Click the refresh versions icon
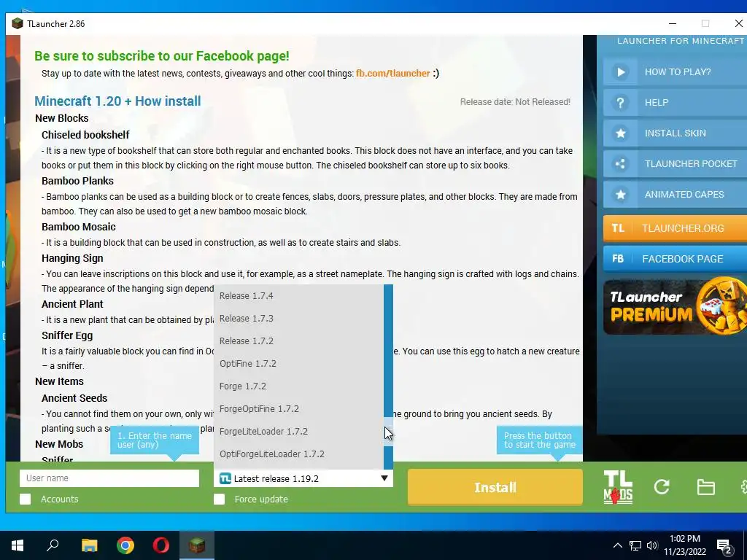The width and height of the screenshot is (747, 560). coord(662,486)
